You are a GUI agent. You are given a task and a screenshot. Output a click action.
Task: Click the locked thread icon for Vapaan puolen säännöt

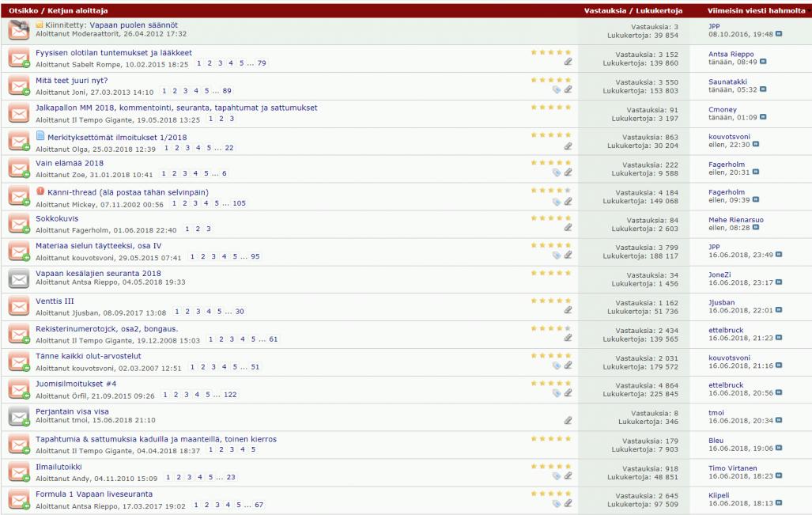pos(19,30)
